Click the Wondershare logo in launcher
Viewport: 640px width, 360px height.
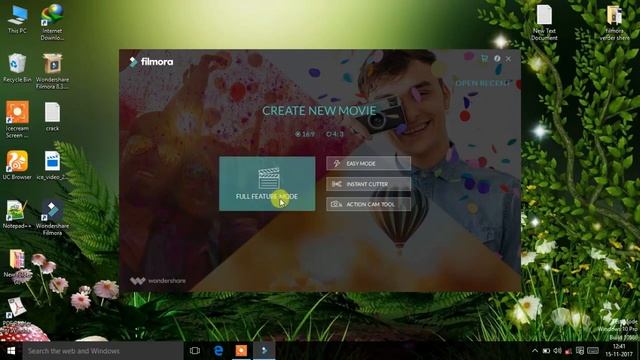[x=158, y=281]
